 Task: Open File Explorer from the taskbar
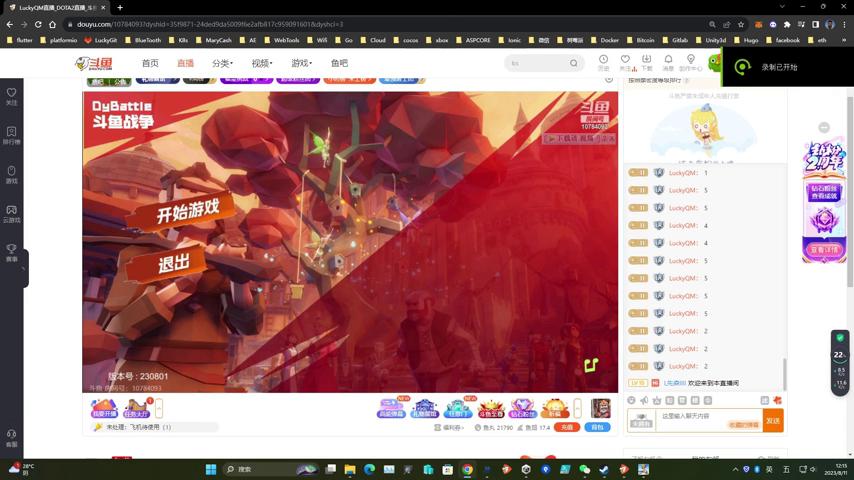(x=350, y=469)
